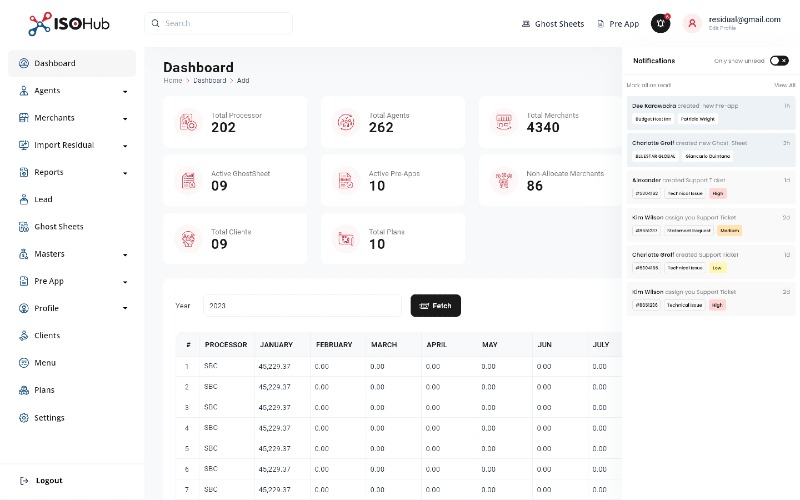The width and height of the screenshot is (800, 500).
Task: Click the Year input field
Action: (x=302, y=306)
